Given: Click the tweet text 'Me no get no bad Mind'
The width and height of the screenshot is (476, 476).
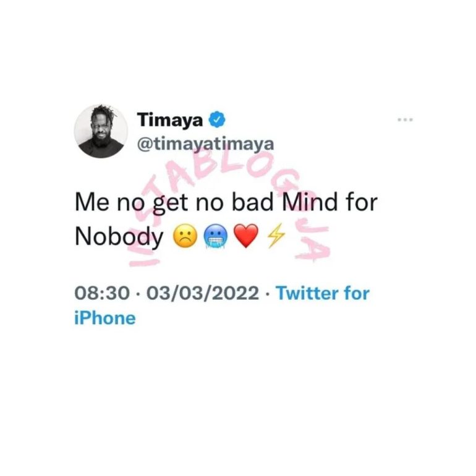Looking at the screenshot, I should pos(206,202).
